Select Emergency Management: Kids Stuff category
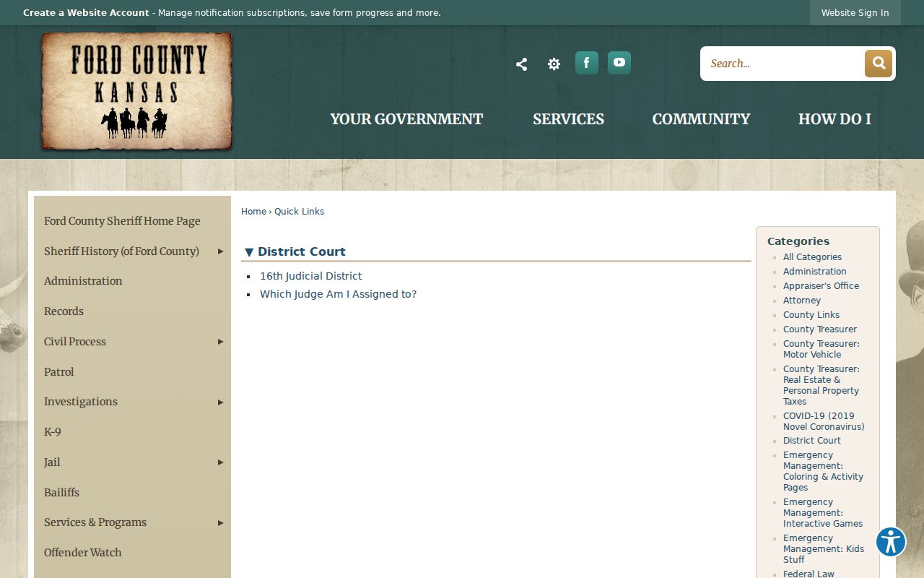The height and width of the screenshot is (578, 924). tap(824, 549)
